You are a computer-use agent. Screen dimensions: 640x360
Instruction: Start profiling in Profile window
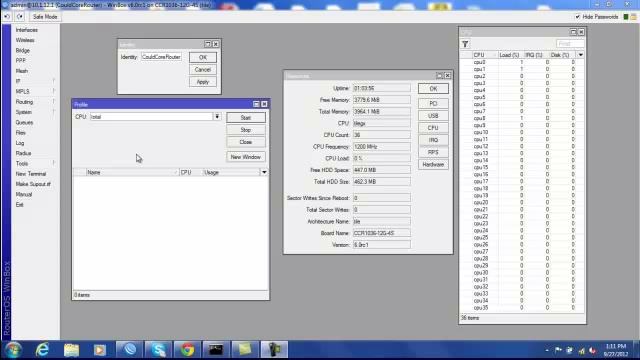click(x=246, y=118)
